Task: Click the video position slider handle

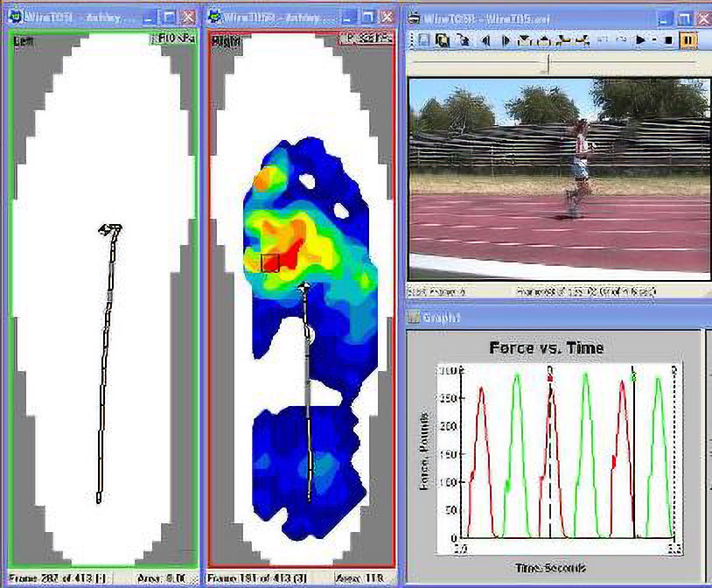Action: [x=548, y=64]
